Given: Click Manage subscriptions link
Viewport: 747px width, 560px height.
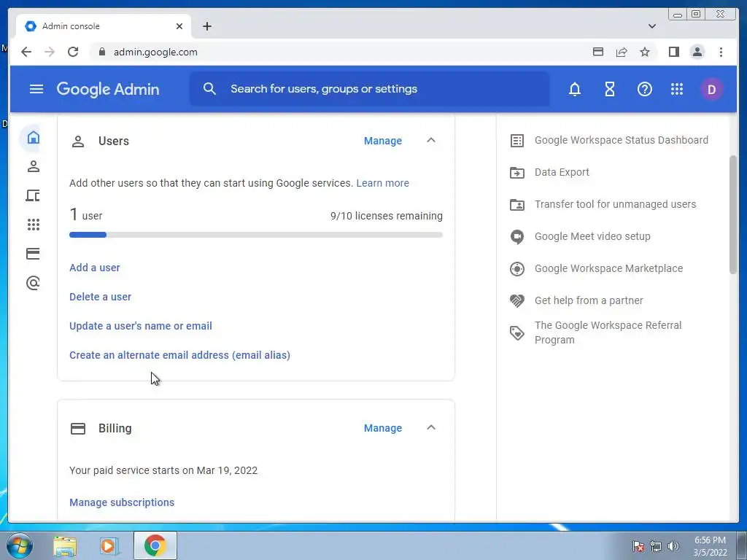Looking at the screenshot, I should tap(122, 502).
